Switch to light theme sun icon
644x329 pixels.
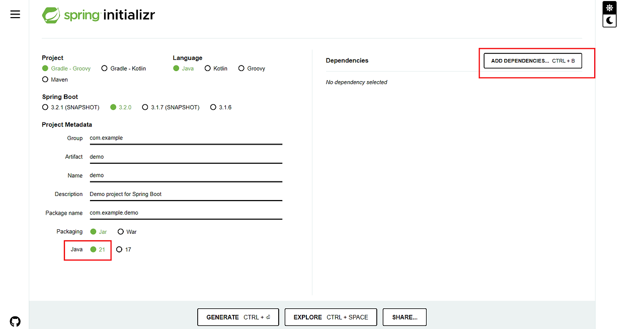(x=610, y=8)
